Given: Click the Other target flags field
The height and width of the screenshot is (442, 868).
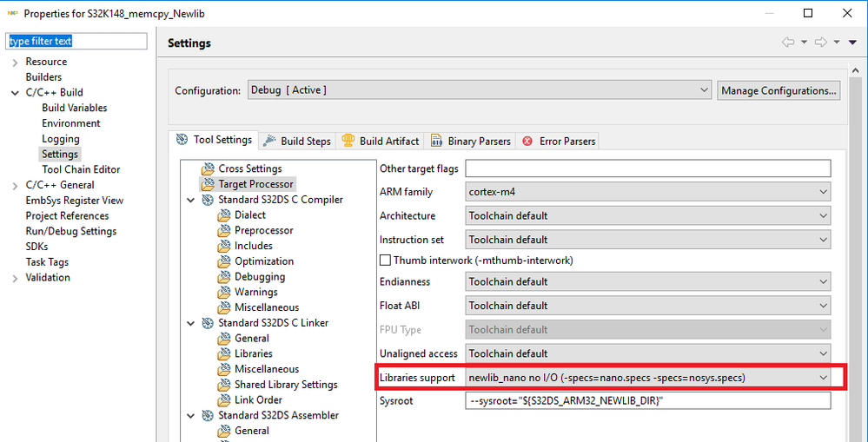Looking at the screenshot, I should coord(648,168).
